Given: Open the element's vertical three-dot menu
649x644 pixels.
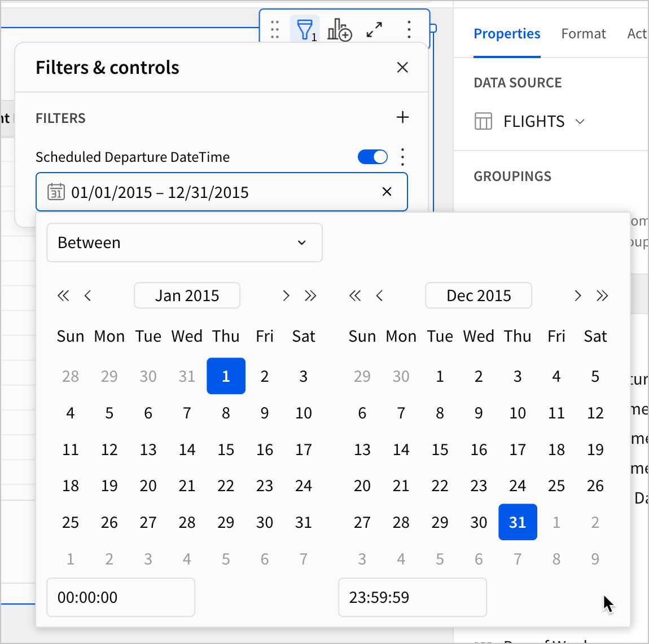Looking at the screenshot, I should point(409,29).
